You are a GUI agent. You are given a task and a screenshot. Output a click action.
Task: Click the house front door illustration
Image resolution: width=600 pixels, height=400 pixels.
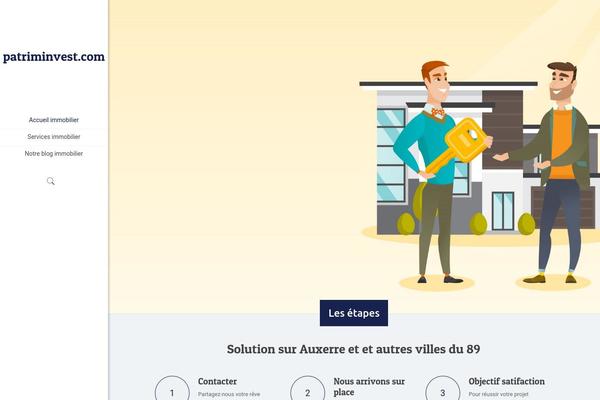pyautogui.click(x=503, y=211)
